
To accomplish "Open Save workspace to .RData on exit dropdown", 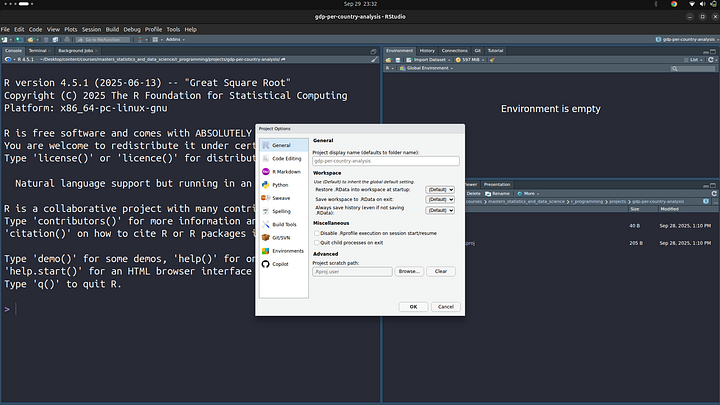I will coord(440,200).
